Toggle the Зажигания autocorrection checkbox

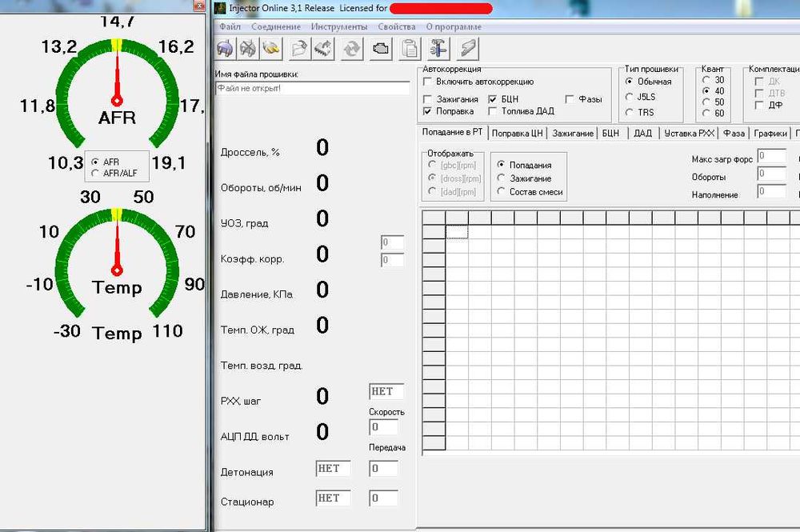tap(427, 99)
